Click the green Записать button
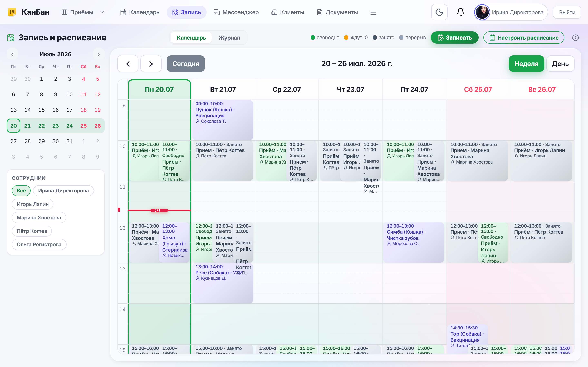The image size is (588, 367). [x=455, y=38]
